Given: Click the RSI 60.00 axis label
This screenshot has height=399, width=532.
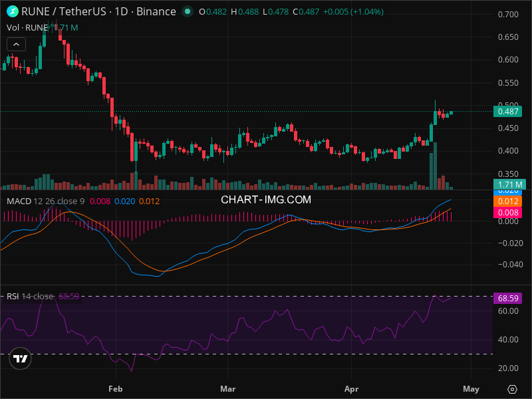Looking at the screenshot, I should click(x=508, y=311).
